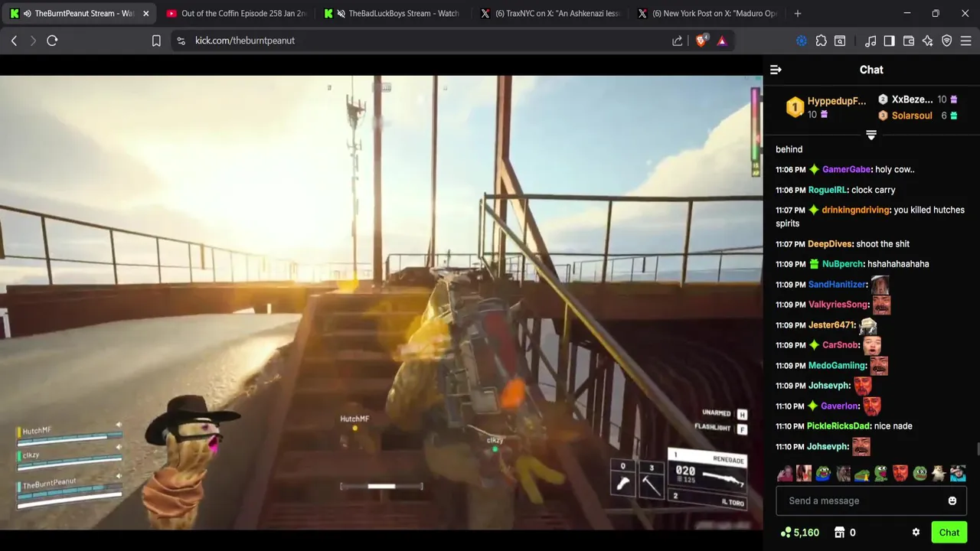
Task: Open Leo AI sparkle icon
Action: pos(928,41)
